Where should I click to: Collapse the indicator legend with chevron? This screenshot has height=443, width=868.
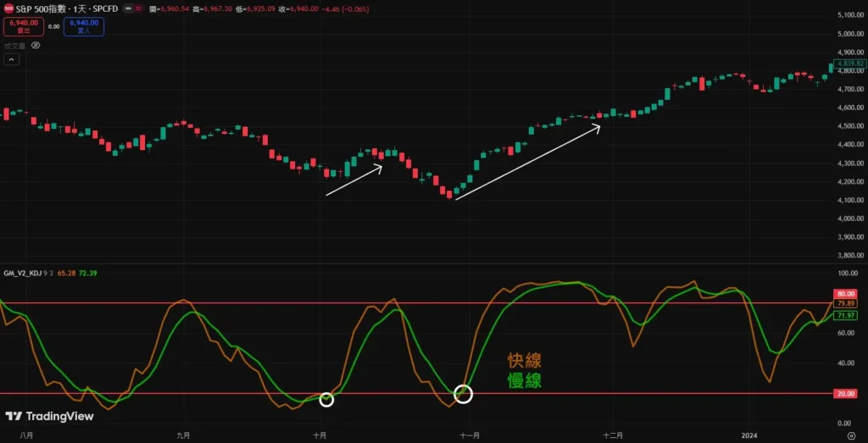tap(11, 59)
